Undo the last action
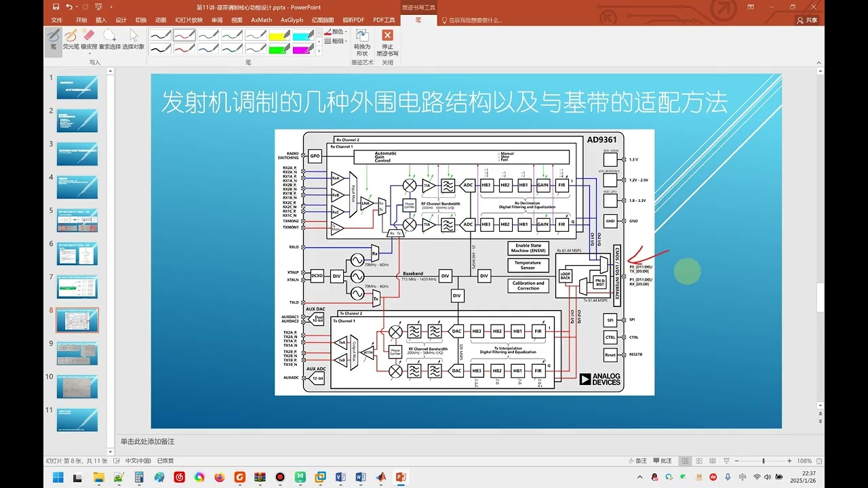Screen dimensions: 868x488 click(x=68, y=7)
